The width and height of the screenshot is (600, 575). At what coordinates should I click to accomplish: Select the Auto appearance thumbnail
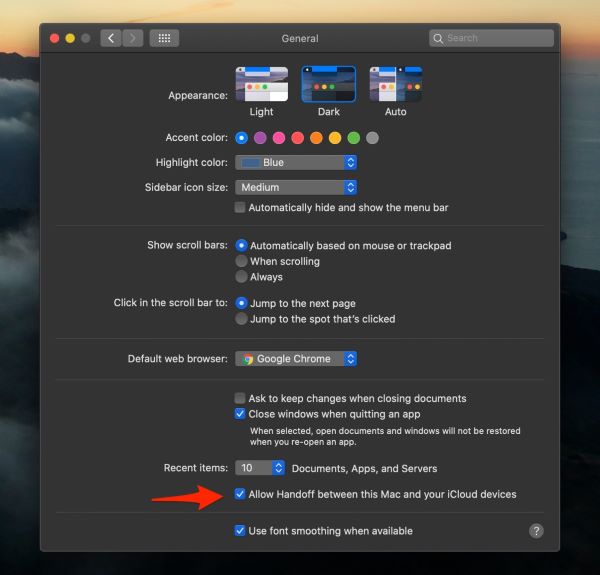pyautogui.click(x=396, y=84)
